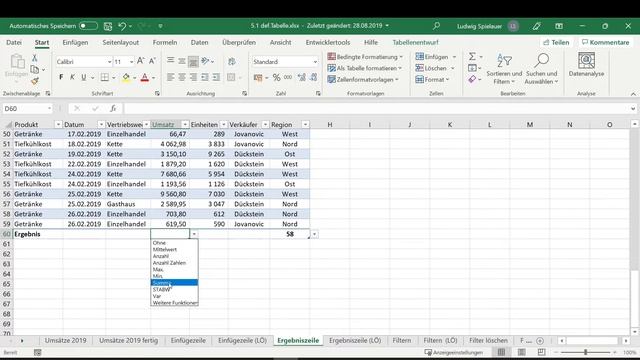Image resolution: width=640 pixels, height=360 pixels.
Task: Center text horizontally
Action: [182, 77]
